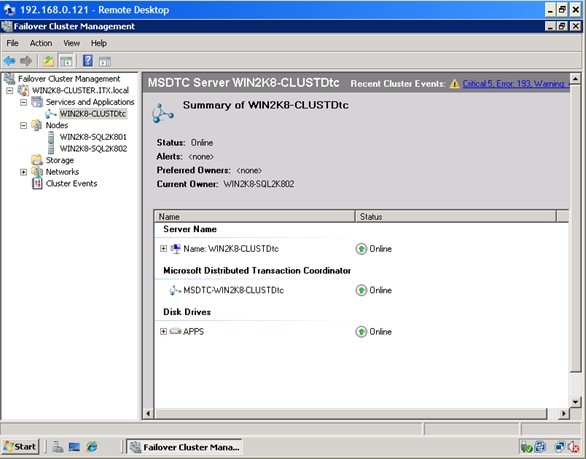Select the Failover Cluster Management root node
The width and height of the screenshot is (586, 459).
tap(69, 79)
